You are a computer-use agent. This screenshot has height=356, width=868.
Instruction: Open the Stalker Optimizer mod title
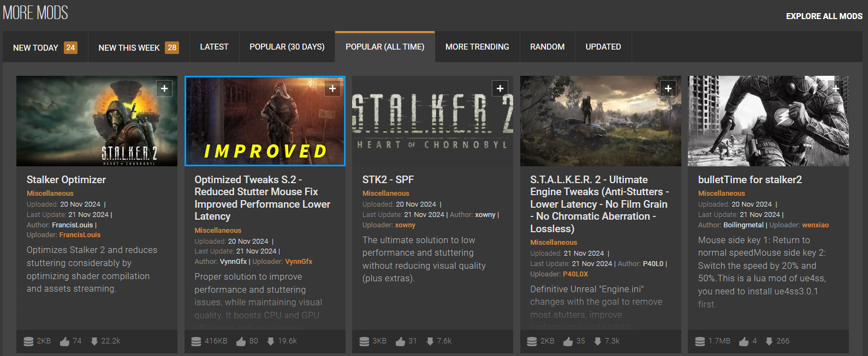point(66,180)
